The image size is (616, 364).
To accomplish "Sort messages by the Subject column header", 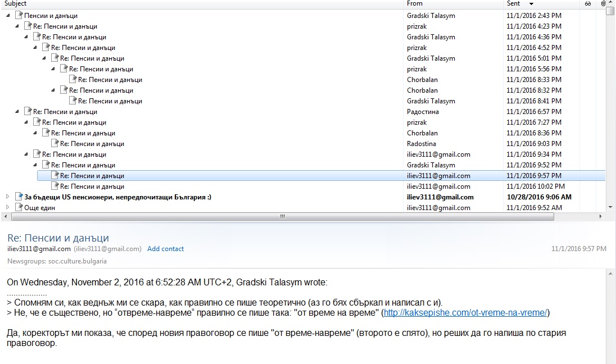I will (x=16, y=3).
